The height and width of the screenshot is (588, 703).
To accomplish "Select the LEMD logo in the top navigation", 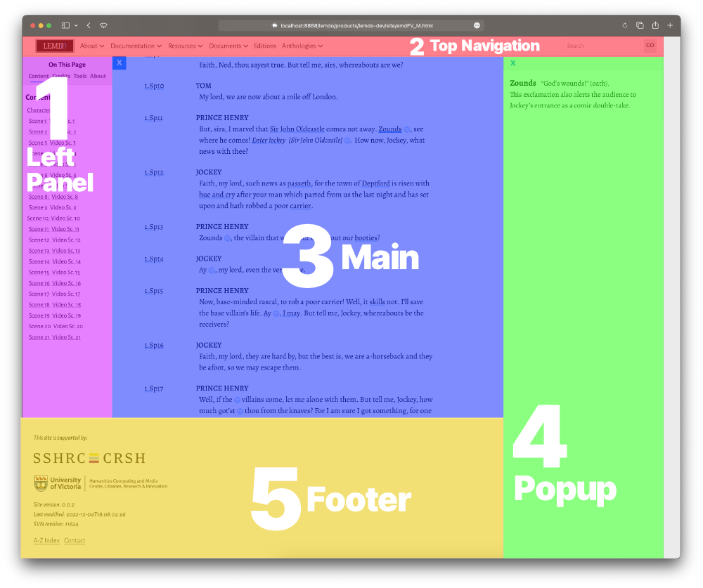I will [53, 45].
